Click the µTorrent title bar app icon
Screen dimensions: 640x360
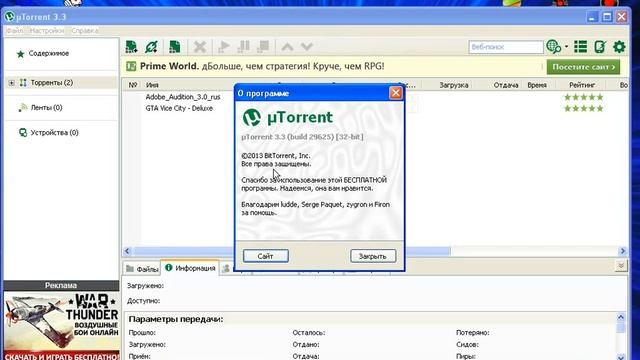click(x=10, y=17)
